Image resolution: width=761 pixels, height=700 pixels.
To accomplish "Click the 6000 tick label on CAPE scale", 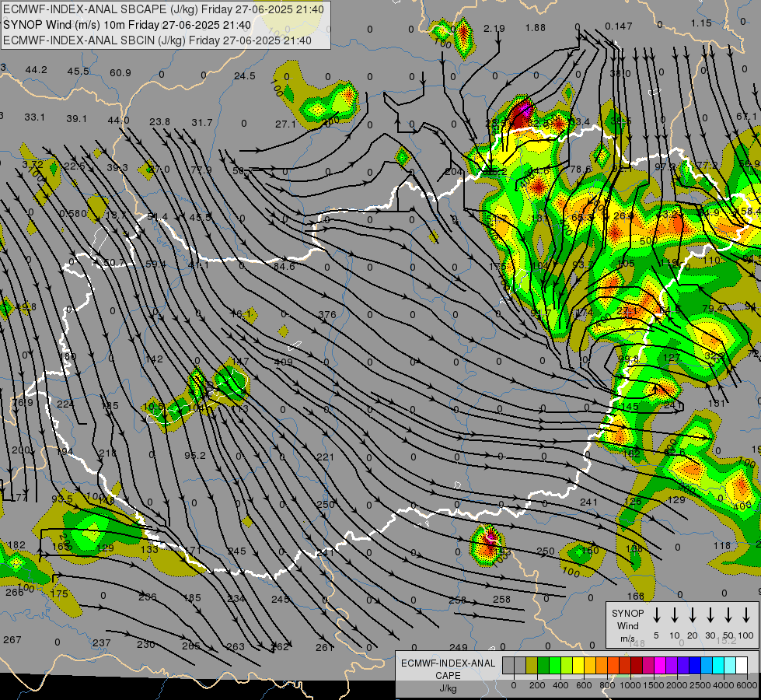I will [x=748, y=685].
